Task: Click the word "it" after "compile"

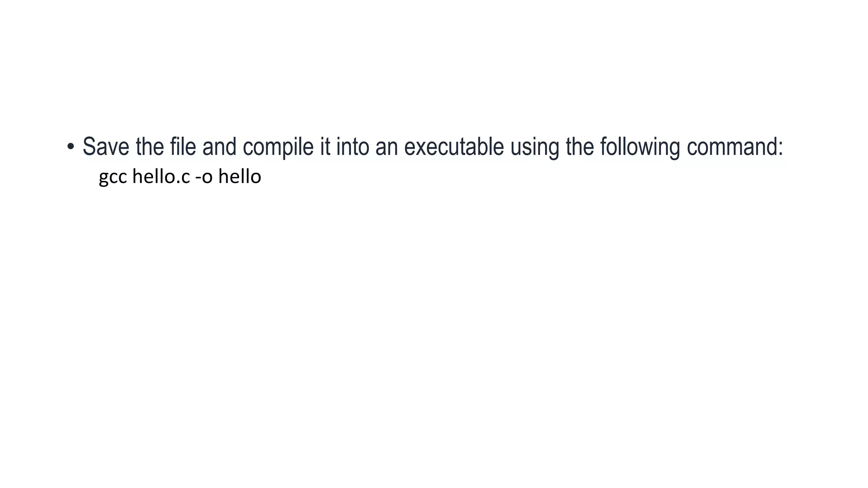Action: [x=325, y=147]
